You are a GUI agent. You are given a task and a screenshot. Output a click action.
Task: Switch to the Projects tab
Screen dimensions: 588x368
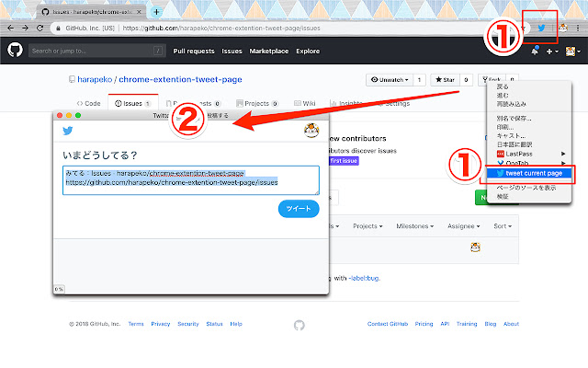pyautogui.click(x=257, y=103)
